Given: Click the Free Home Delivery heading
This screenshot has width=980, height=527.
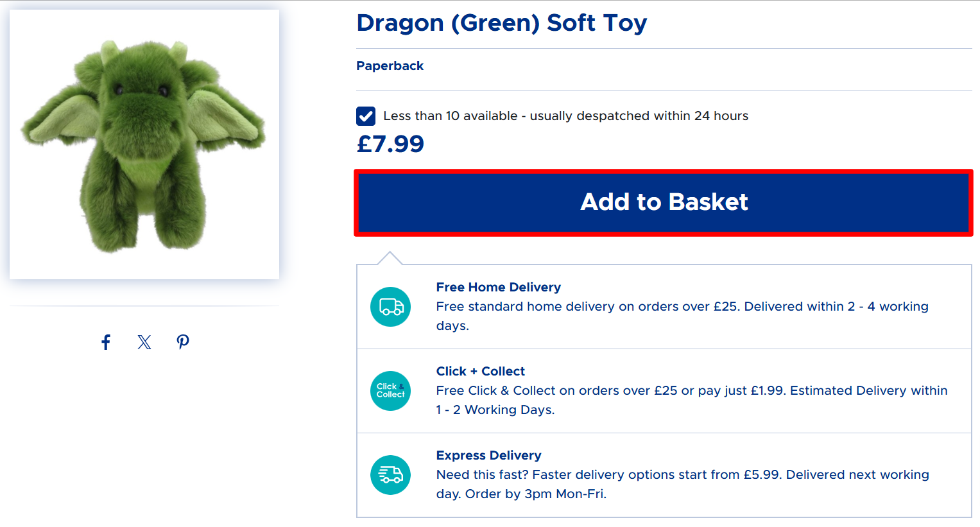Looking at the screenshot, I should click(x=498, y=287).
